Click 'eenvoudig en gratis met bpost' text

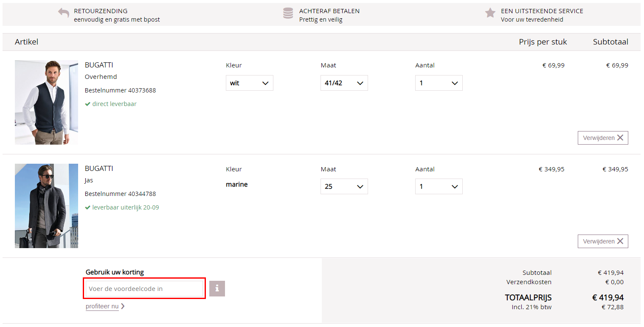coord(117,20)
